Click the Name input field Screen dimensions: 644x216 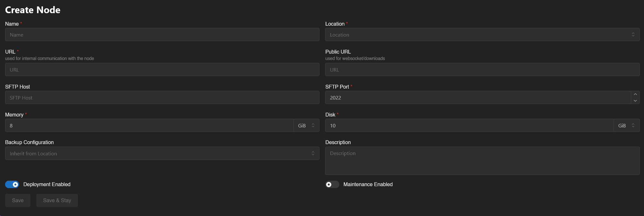[x=162, y=35]
